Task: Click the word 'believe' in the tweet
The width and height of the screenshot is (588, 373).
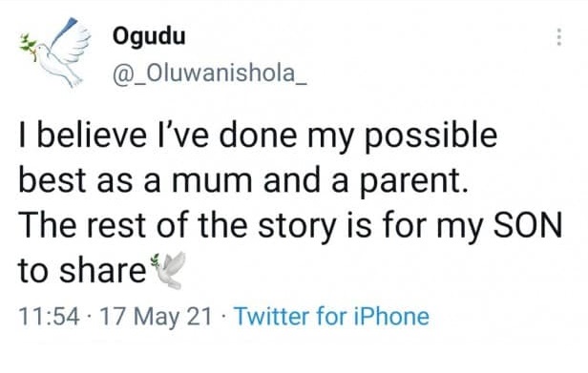Action: click(x=92, y=135)
